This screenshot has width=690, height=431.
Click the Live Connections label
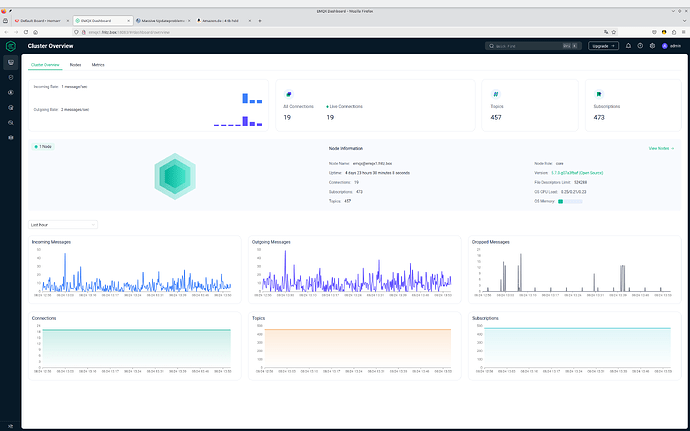[x=346, y=107]
